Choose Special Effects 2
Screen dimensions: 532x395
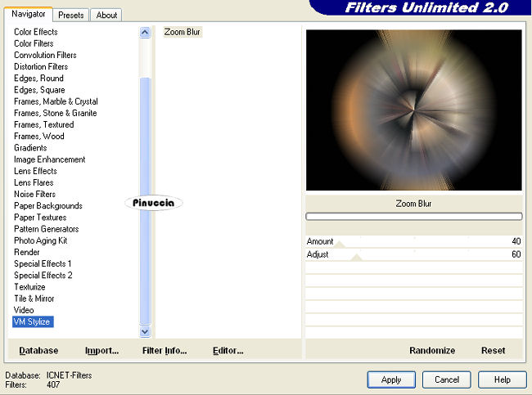click(43, 276)
